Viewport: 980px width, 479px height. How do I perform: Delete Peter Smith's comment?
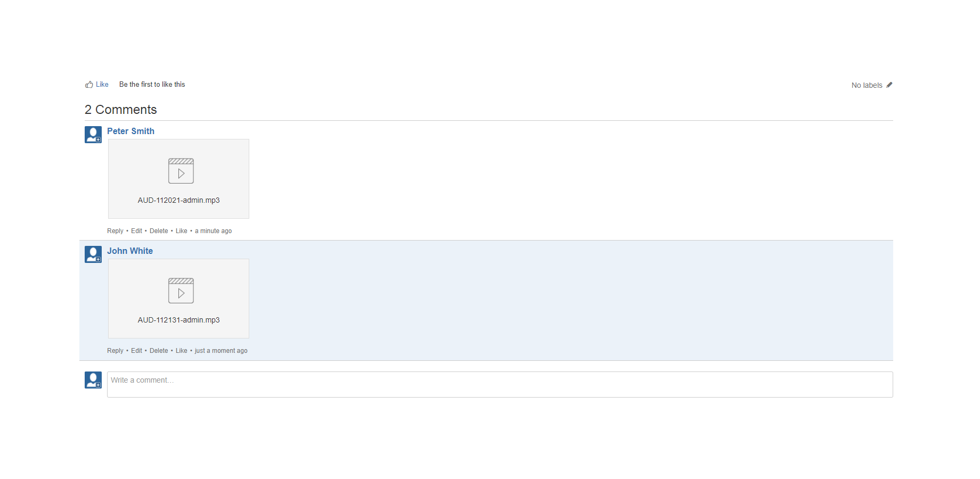(x=159, y=231)
